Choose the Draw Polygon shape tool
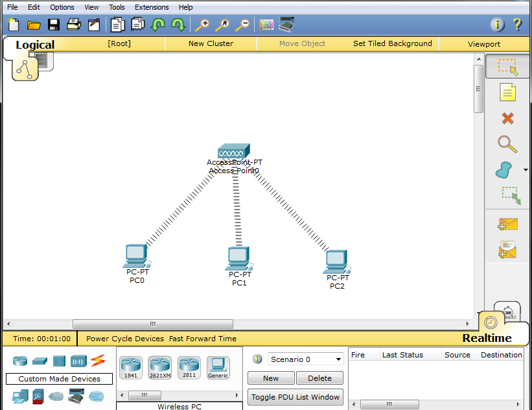Image resolution: width=532 pixels, height=410 pixels. point(504,170)
